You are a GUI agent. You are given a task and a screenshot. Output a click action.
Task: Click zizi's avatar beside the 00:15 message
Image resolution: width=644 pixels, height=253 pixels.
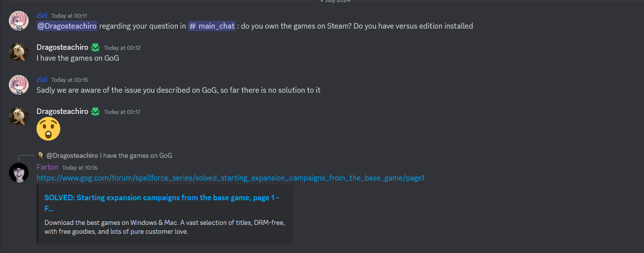[19, 85]
